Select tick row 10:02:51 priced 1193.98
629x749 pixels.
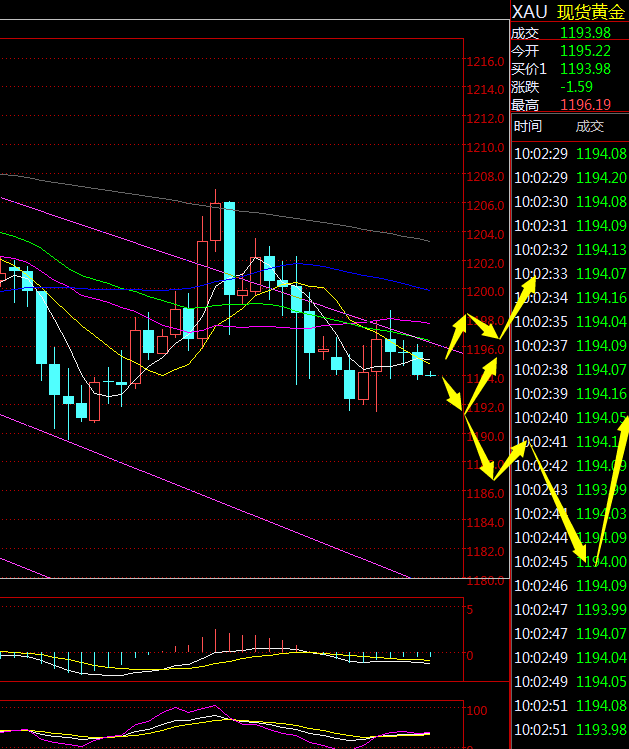click(570, 730)
